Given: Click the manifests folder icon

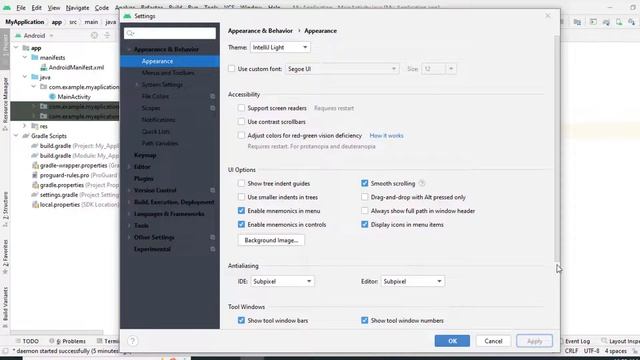Looking at the screenshot, I should tap(35, 58).
